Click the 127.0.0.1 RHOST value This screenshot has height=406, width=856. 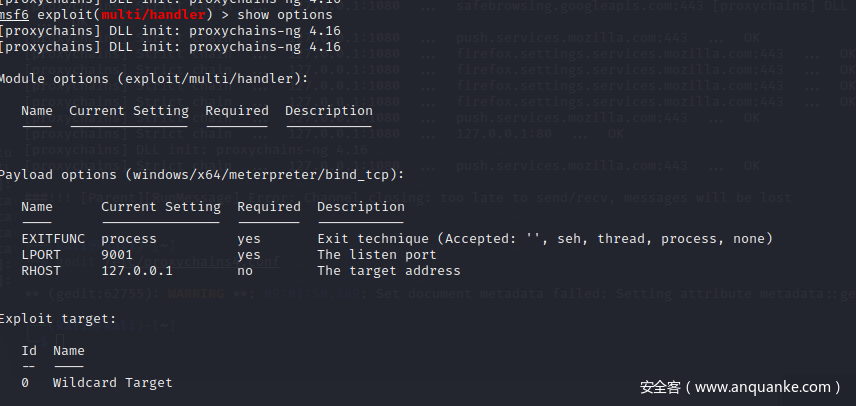click(137, 271)
